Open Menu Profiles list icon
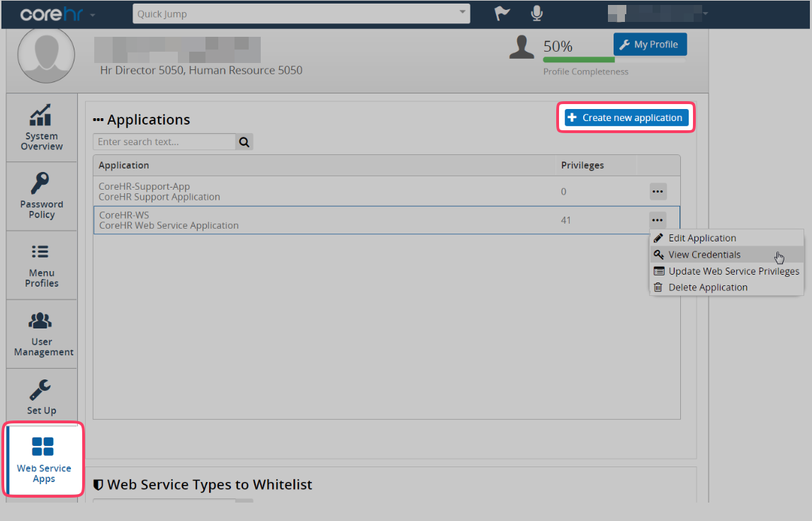Image resolution: width=812 pixels, height=521 pixels. pos(41,252)
